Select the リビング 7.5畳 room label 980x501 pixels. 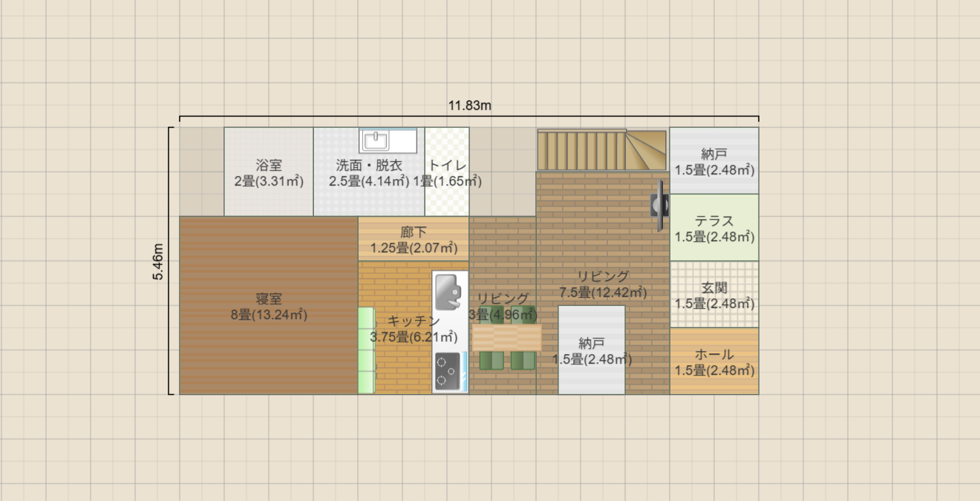pyautogui.click(x=603, y=284)
